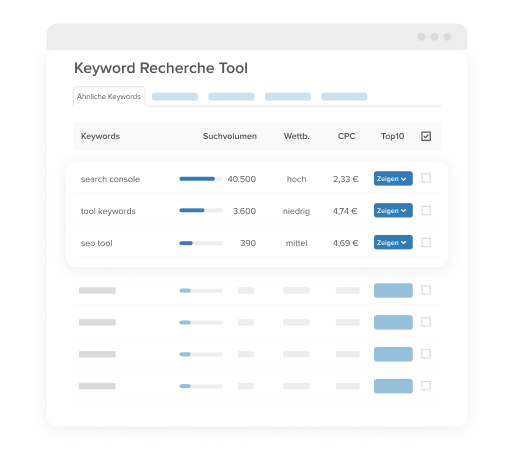Click the Wettb. column header
The image size is (514, 451).
point(296,136)
